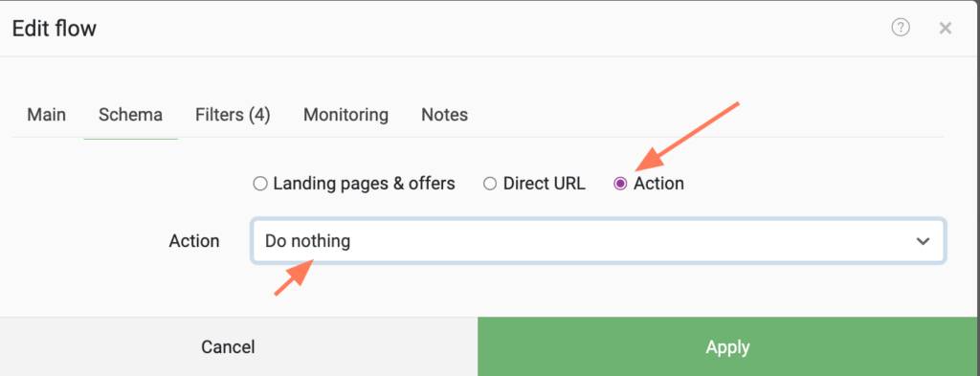
Task: Click the Direct URL text label
Action: tap(545, 184)
